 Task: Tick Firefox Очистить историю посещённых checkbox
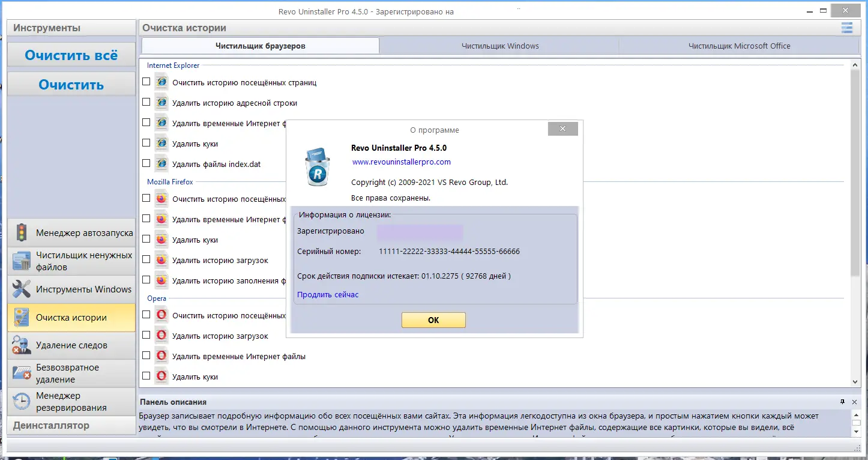(146, 198)
